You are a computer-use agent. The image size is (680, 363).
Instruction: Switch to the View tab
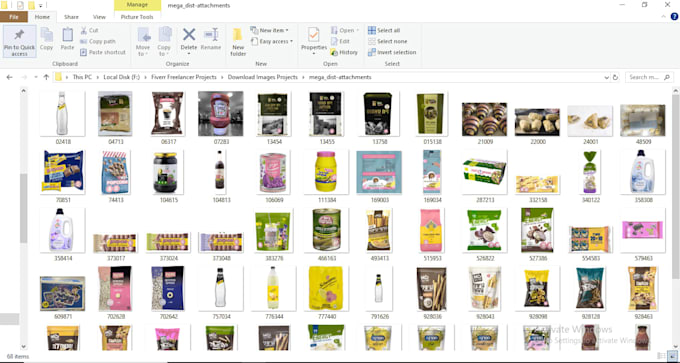point(99,17)
